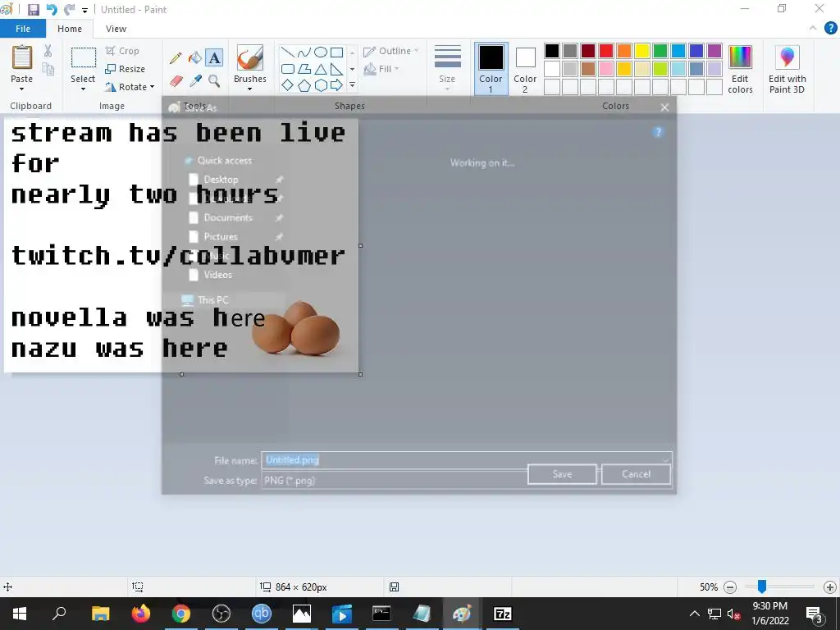This screenshot has width=840, height=630.
Task: Pick the yellow color swatch
Action: (x=641, y=51)
